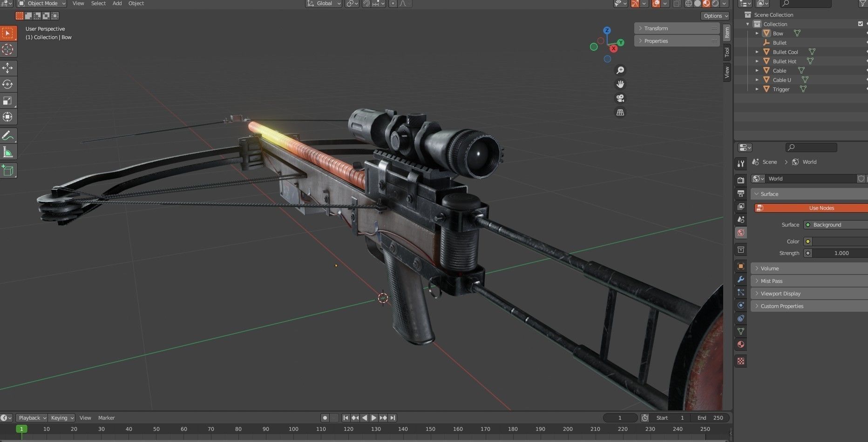Click the viewport zoom magnifier gizmo
868x442 pixels.
(620, 70)
